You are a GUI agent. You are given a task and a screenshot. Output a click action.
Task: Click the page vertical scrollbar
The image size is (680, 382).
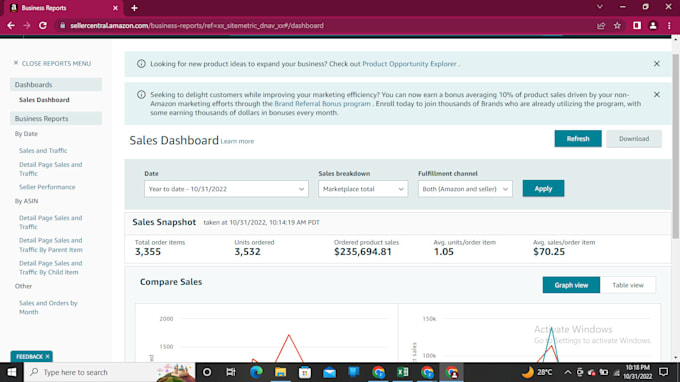point(675,146)
